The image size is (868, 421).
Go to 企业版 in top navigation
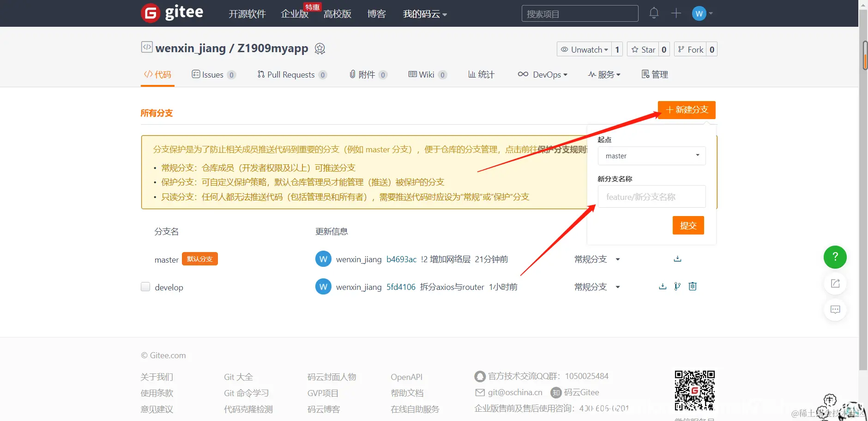pos(295,14)
